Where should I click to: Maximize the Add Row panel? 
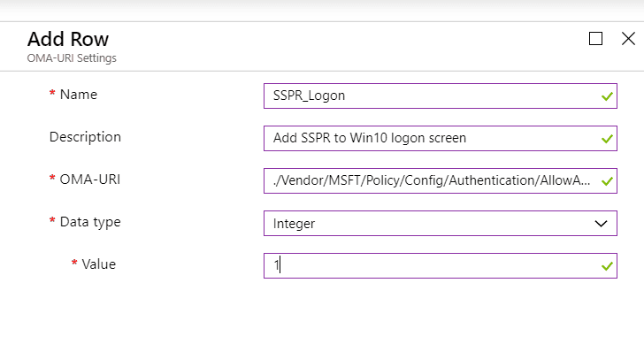click(x=595, y=39)
